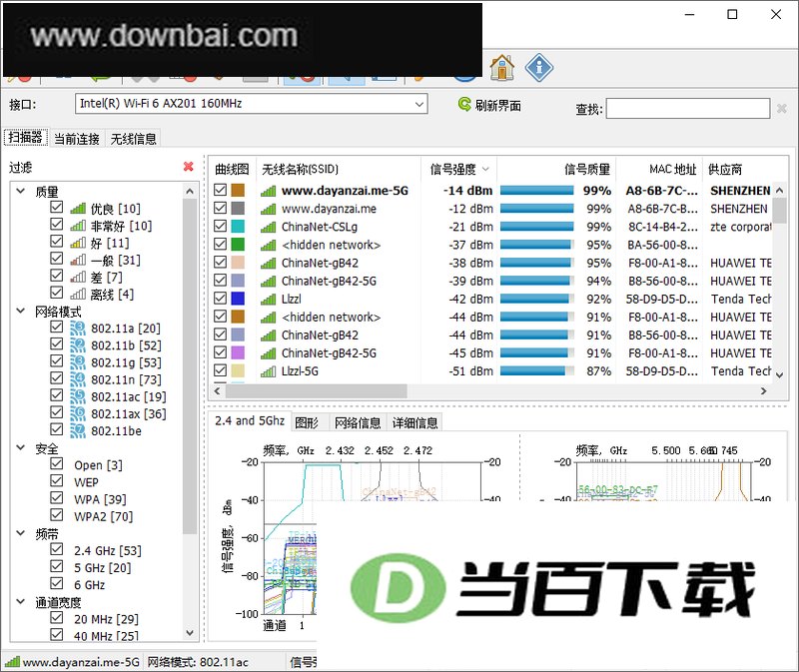Click into the 查找 search field
This screenshot has width=799, height=672.
coord(688,109)
